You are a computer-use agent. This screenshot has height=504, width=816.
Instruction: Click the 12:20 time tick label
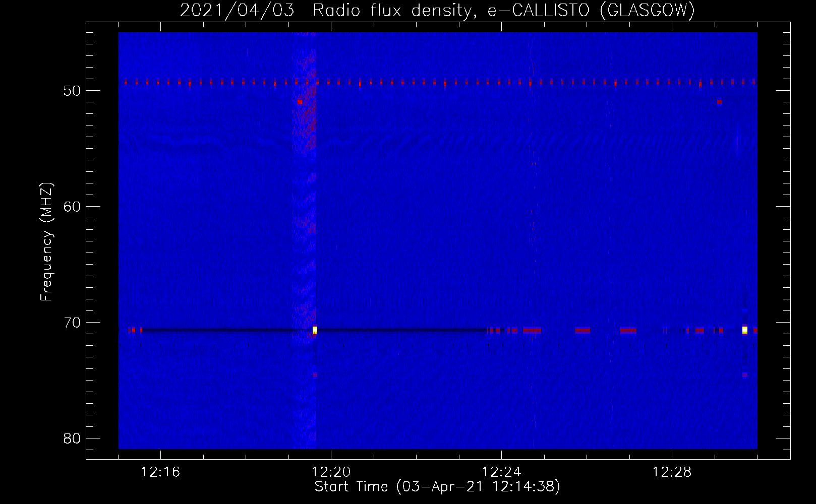331,472
